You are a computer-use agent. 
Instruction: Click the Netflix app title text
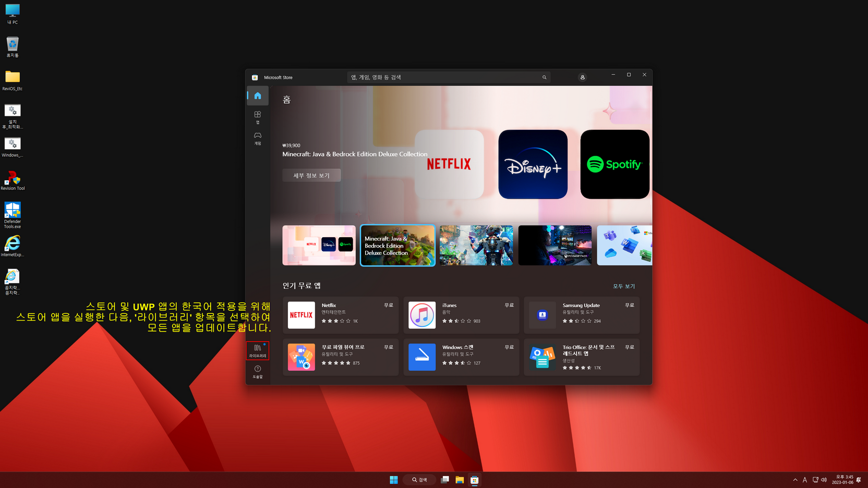329,306
